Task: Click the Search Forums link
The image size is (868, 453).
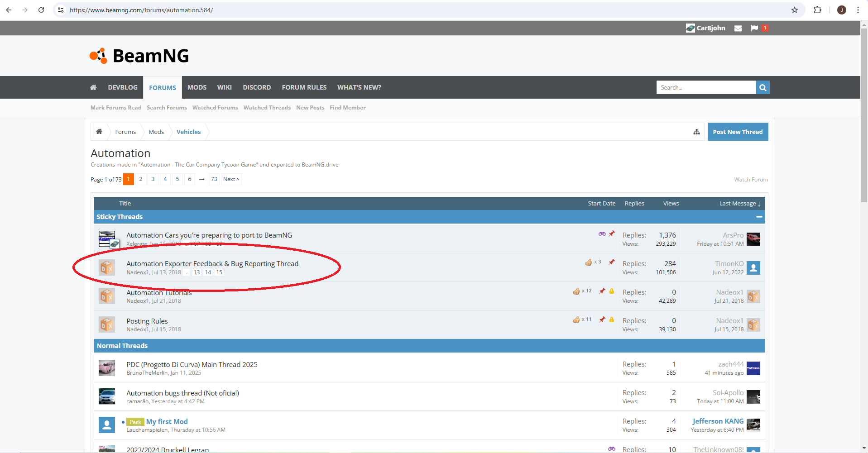Action: (x=167, y=108)
